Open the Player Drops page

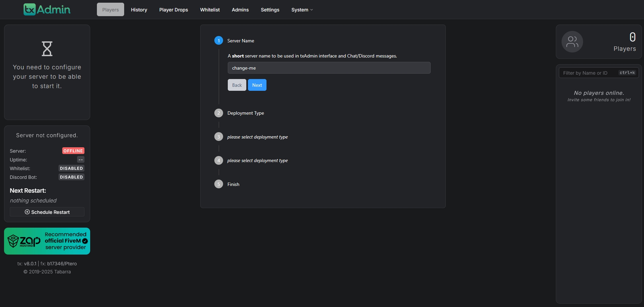[174, 10]
